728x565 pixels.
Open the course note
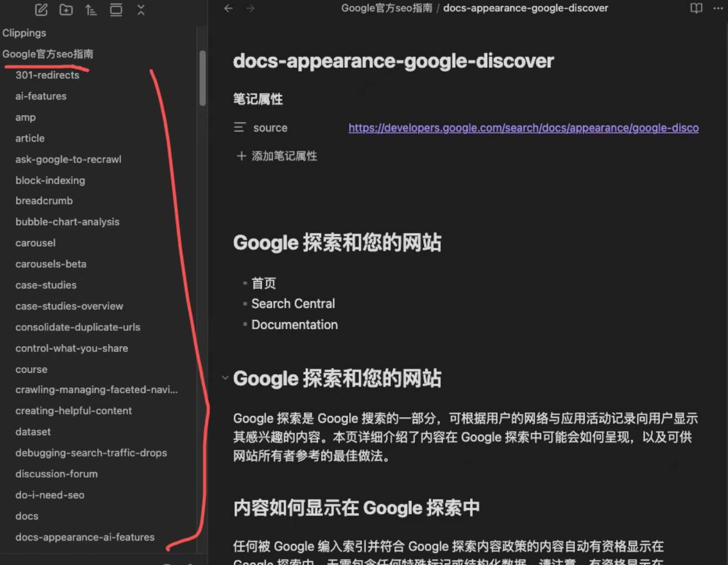click(x=32, y=369)
